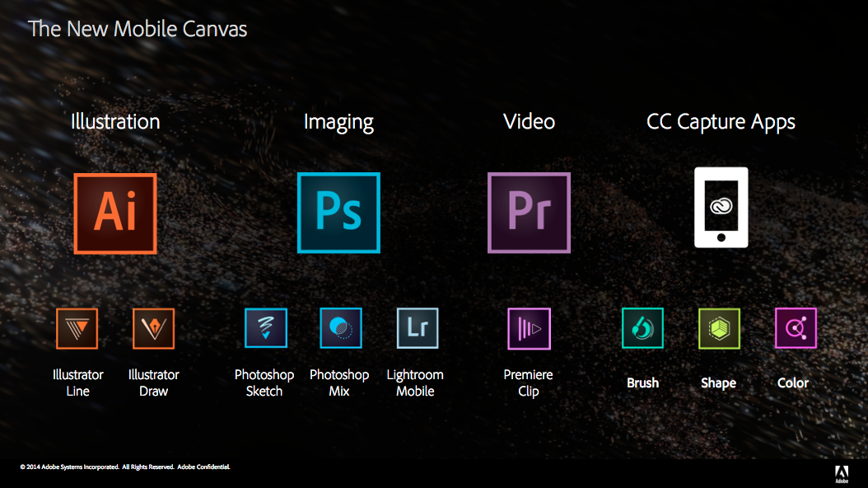Click the "Illustrator Line" label
This screenshot has width=868, height=488.
[x=78, y=382]
